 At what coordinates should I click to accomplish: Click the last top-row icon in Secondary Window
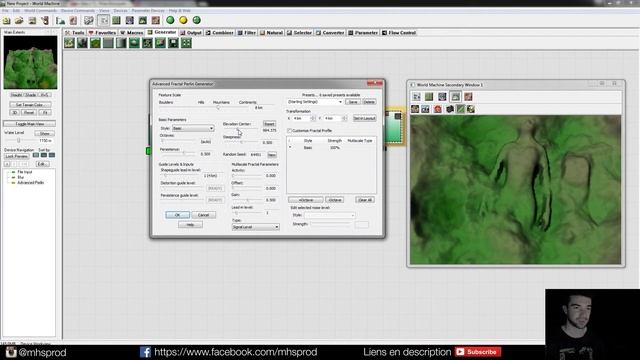coord(468,97)
